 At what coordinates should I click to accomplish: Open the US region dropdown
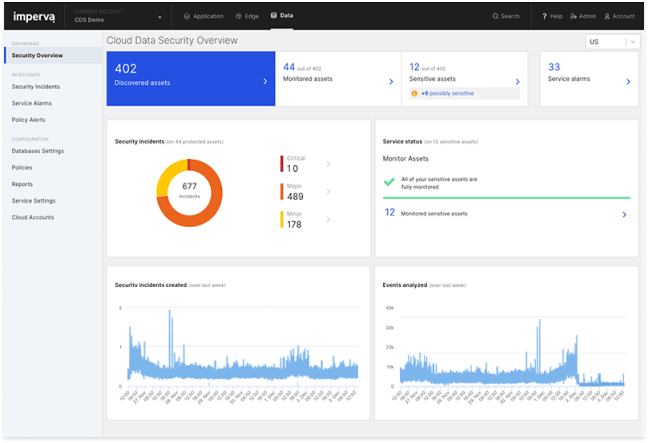click(x=612, y=42)
